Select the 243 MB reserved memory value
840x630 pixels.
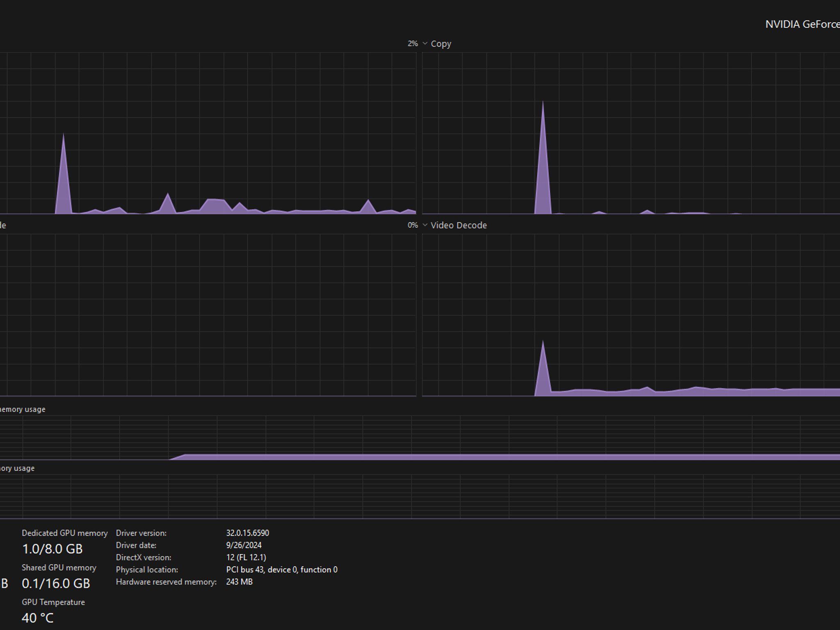(x=239, y=582)
